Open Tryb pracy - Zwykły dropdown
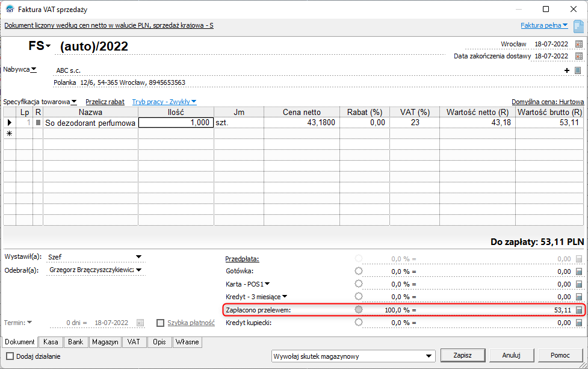 tap(164, 102)
